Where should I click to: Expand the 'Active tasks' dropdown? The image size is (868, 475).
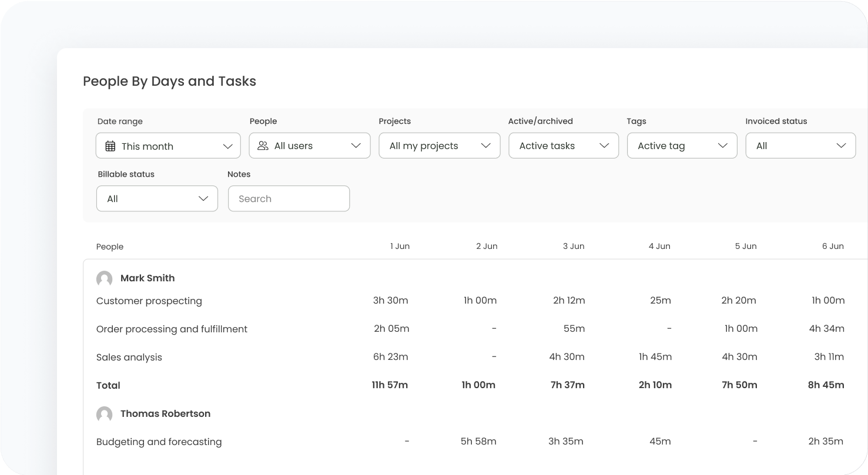click(x=564, y=146)
